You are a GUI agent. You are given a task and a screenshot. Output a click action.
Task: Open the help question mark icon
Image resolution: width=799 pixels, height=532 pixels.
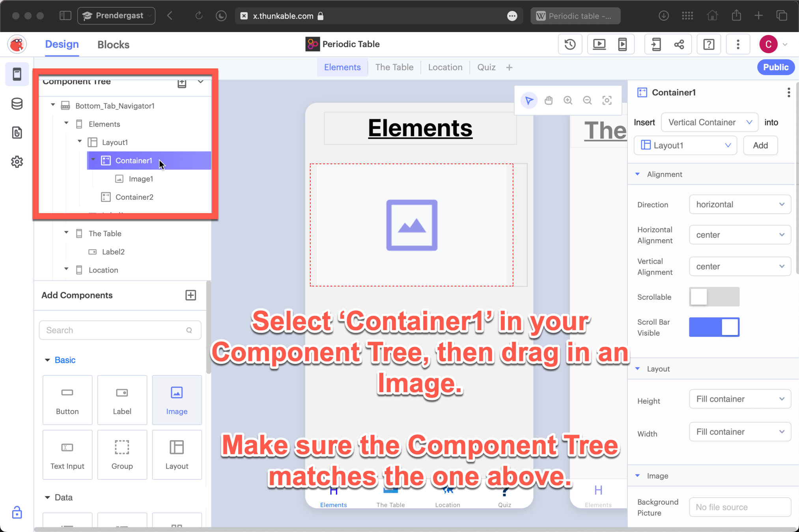click(709, 44)
